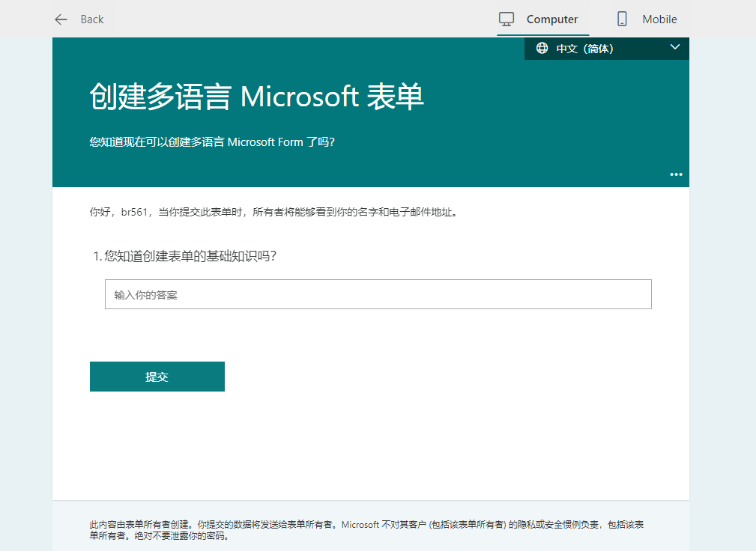Viewport: 756px width, 551px height.
Task: Click the Back arrow icon
Action: (61, 19)
